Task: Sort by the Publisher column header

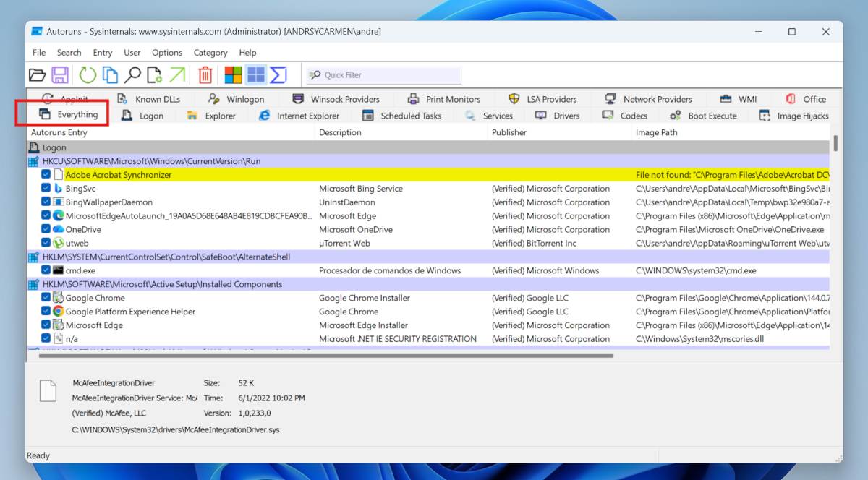Action: [x=509, y=132]
